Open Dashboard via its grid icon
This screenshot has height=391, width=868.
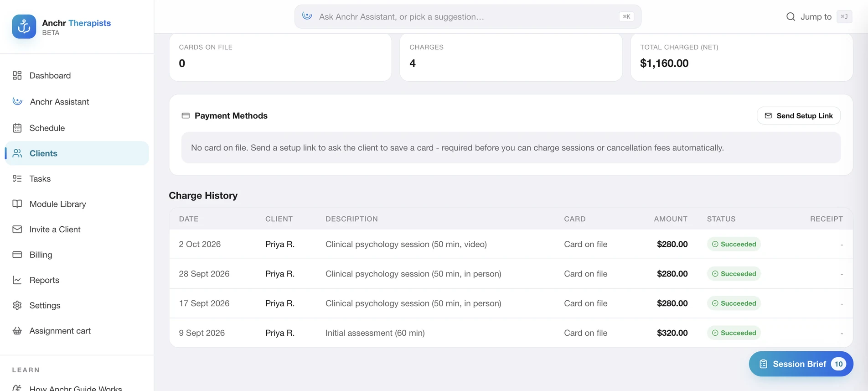tap(17, 75)
